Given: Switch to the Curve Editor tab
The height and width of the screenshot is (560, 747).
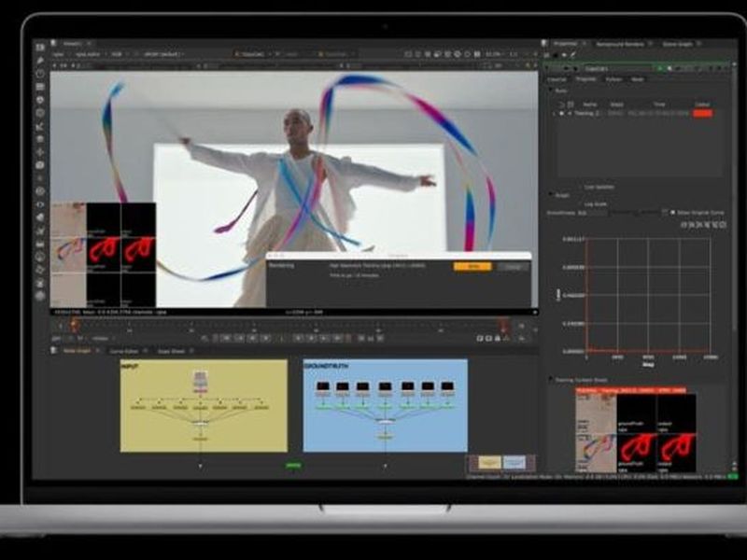Looking at the screenshot, I should click(x=121, y=351).
